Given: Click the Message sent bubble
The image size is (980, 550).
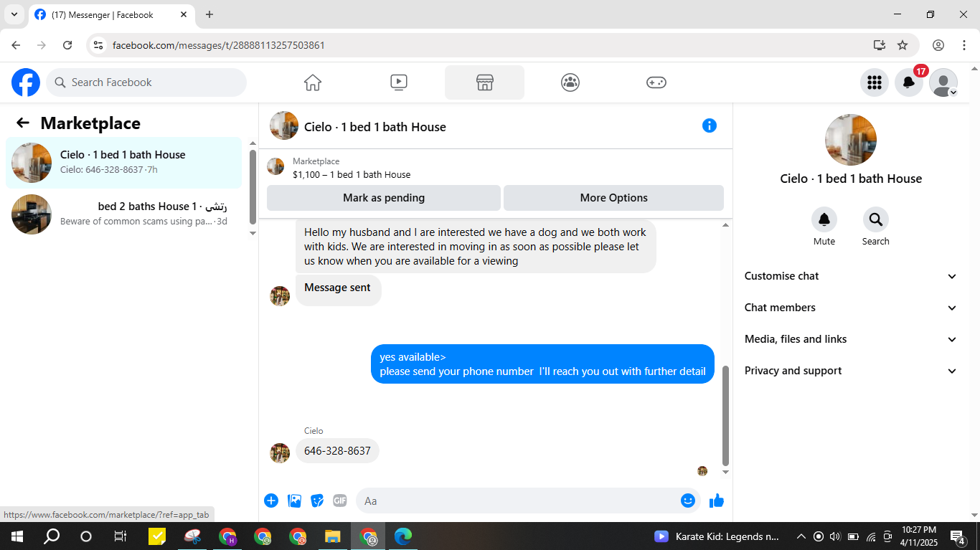Looking at the screenshot, I should click(x=338, y=290).
